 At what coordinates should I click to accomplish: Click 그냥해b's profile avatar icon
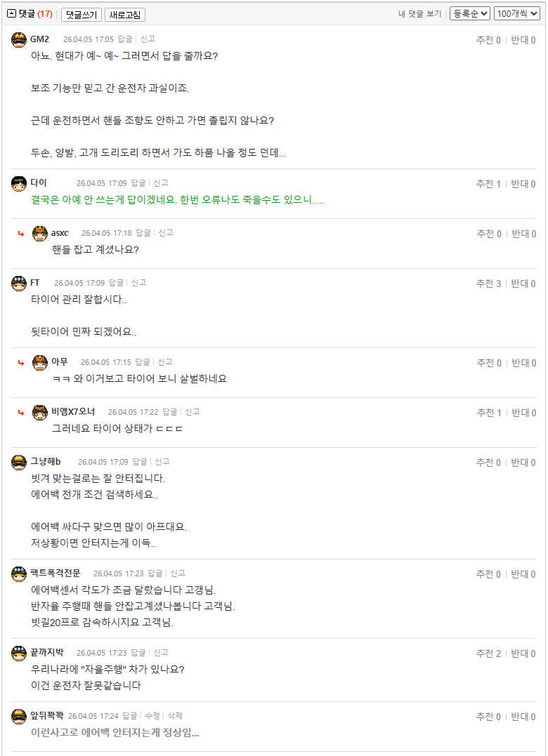[x=19, y=462]
